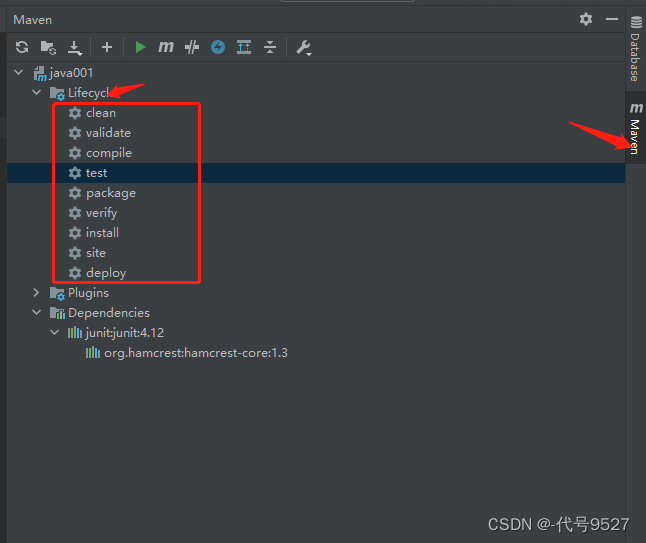
Task: Select the deploy lifecycle phase
Action: coord(97,273)
